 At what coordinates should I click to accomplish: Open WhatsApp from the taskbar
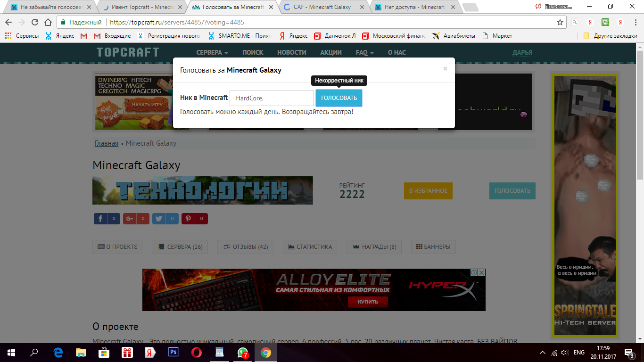[x=243, y=353]
